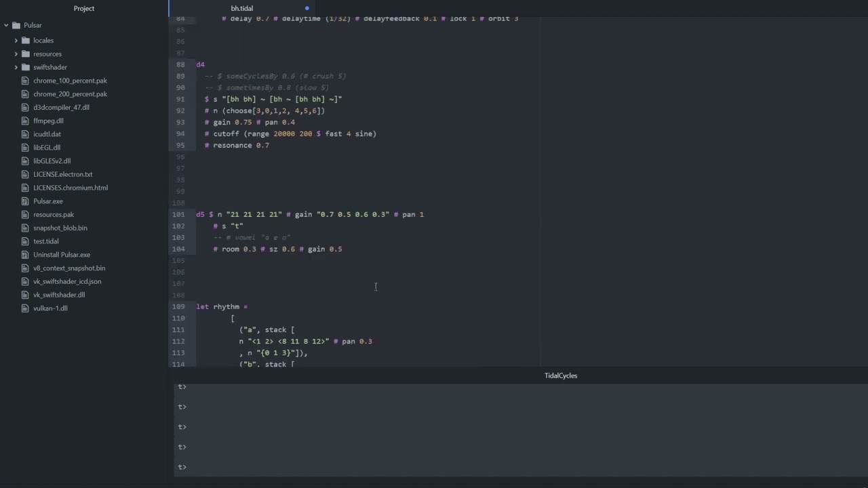Click the resources folder icon
Screen dimensions: 868x488
(x=26, y=54)
